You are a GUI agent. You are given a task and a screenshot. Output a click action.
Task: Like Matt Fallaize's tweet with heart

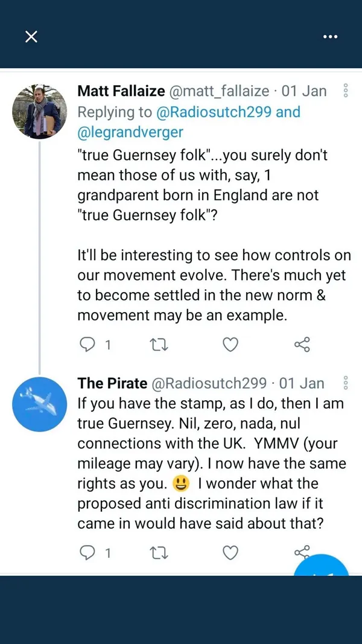[x=230, y=345]
